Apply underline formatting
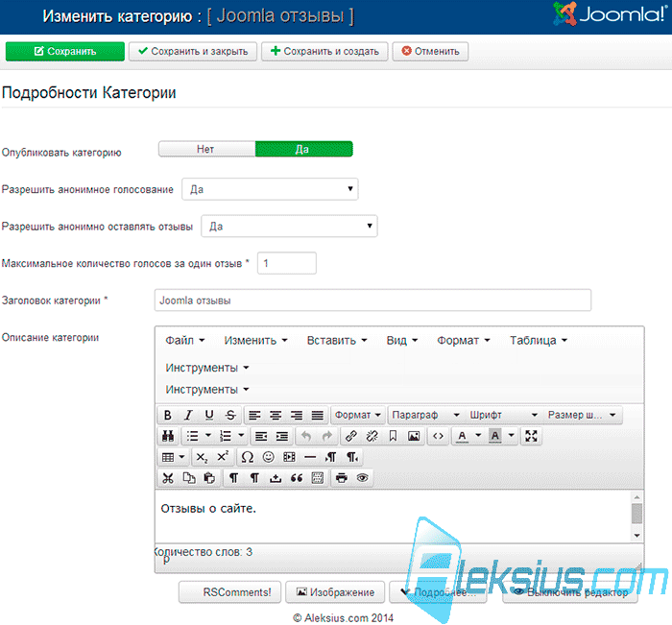672x625 pixels. [x=209, y=415]
